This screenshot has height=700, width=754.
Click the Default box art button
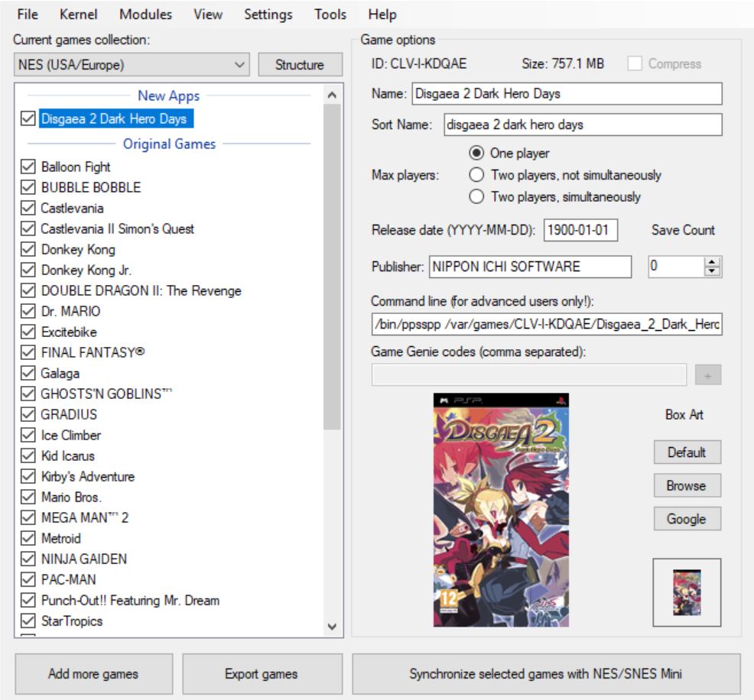(687, 452)
